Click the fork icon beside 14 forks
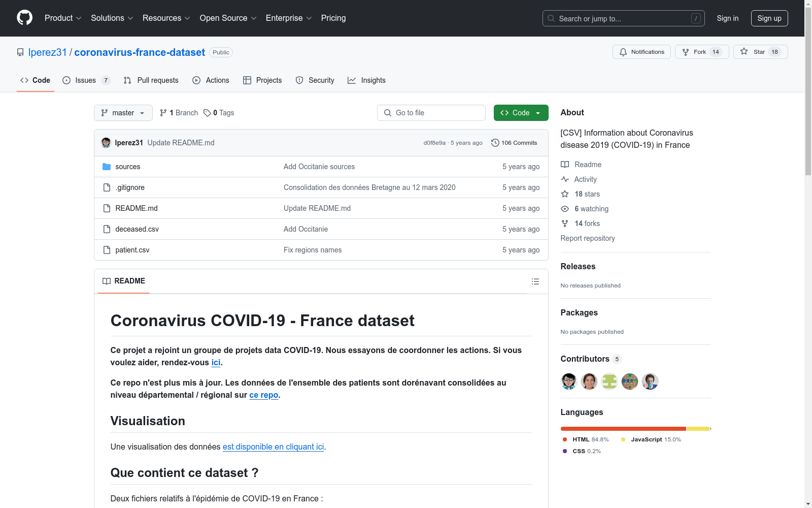This screenshot has width=812, height=508. (565, 224)
